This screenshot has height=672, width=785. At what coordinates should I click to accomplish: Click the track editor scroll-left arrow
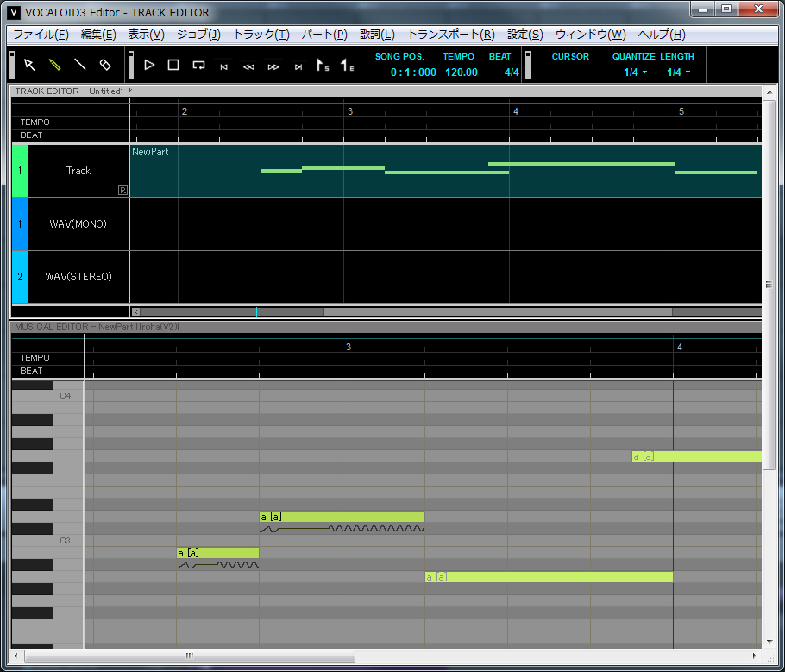[135, 311]
